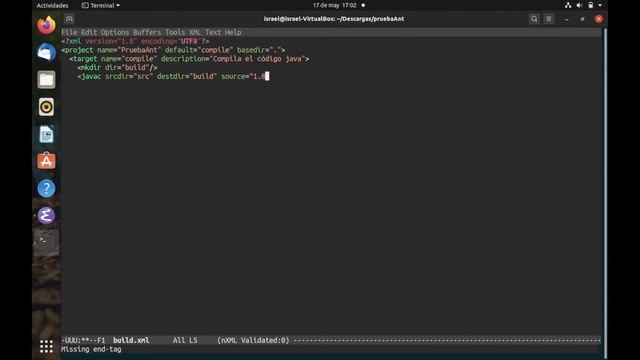Viewport: 640px width, 360px height.
Task: Click the 'Missing end-tag' message
Action: pos(91,349)
